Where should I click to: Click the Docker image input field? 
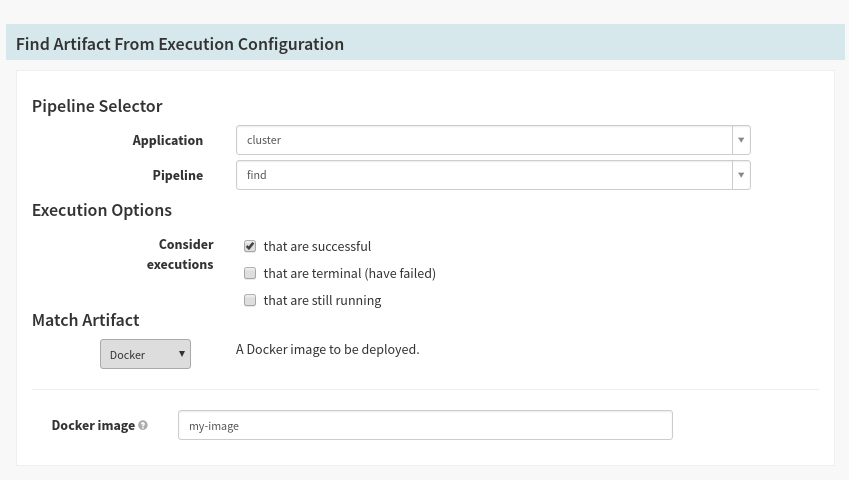tap(425, 425)
